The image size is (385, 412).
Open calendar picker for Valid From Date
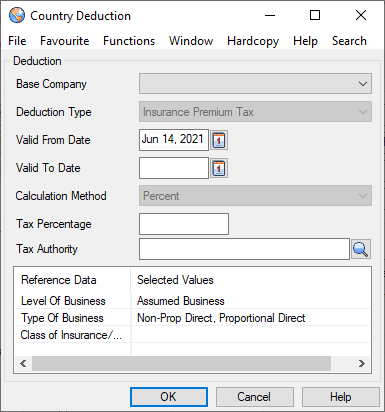[x=219, y=140]
